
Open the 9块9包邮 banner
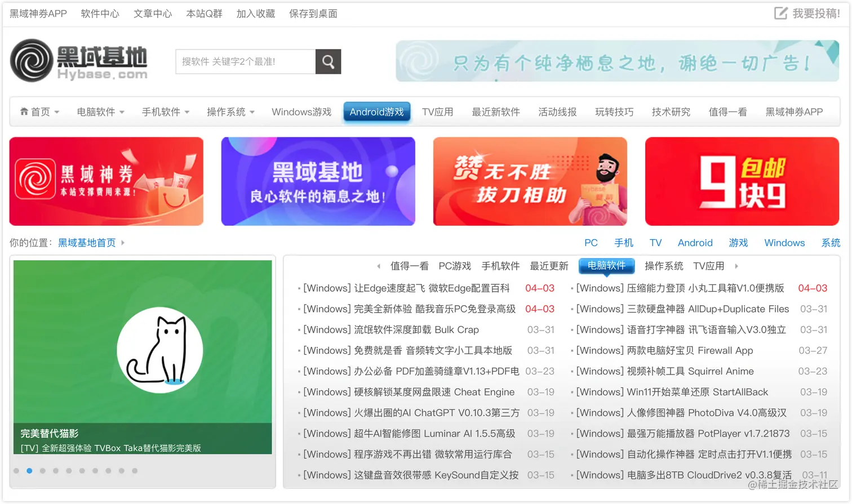pyautogui.click(x=742, y=181)
